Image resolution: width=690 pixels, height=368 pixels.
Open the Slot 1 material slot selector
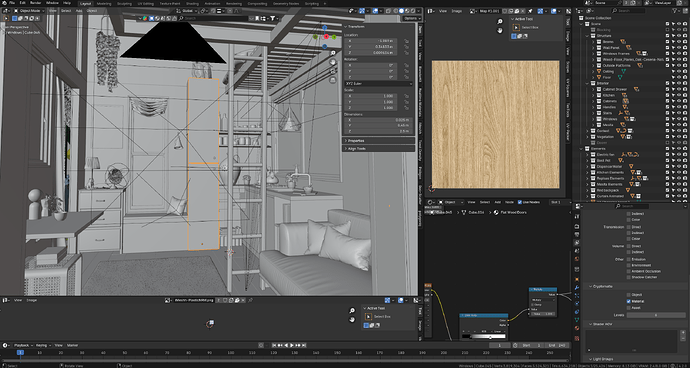coord(559,202)
